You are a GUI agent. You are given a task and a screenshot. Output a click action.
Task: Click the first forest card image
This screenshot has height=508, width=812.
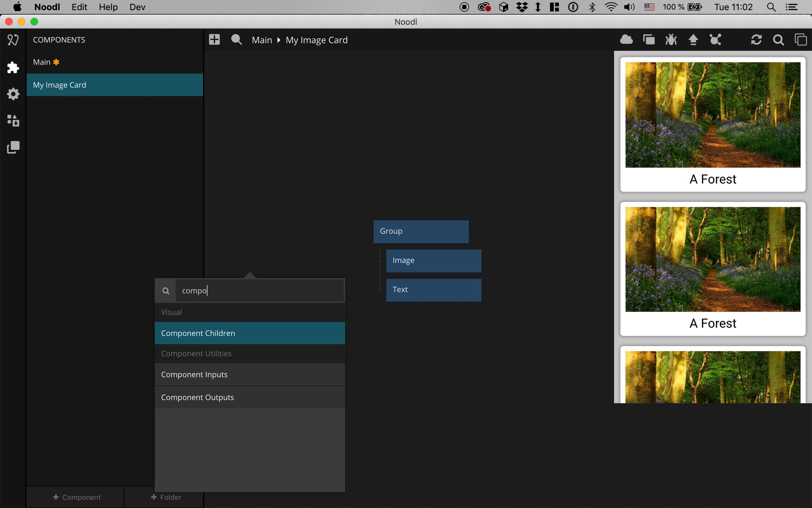713,115
